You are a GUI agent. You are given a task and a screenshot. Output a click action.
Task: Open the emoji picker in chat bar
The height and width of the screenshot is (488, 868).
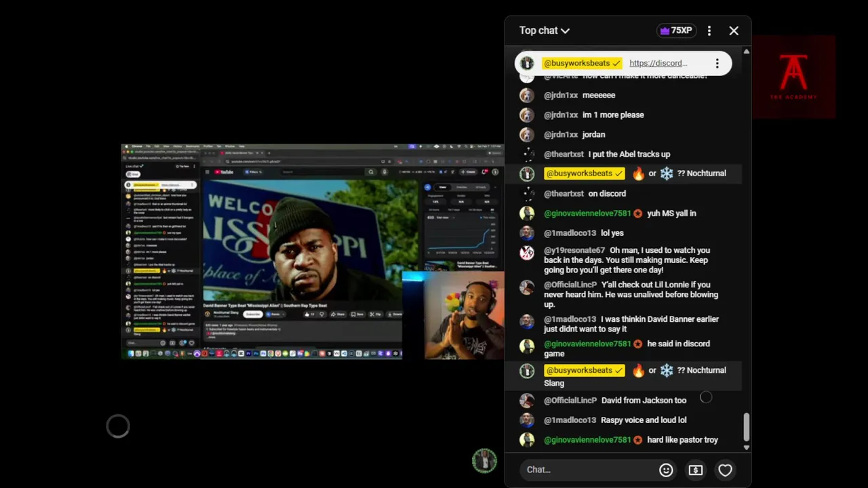coord(666,470)
